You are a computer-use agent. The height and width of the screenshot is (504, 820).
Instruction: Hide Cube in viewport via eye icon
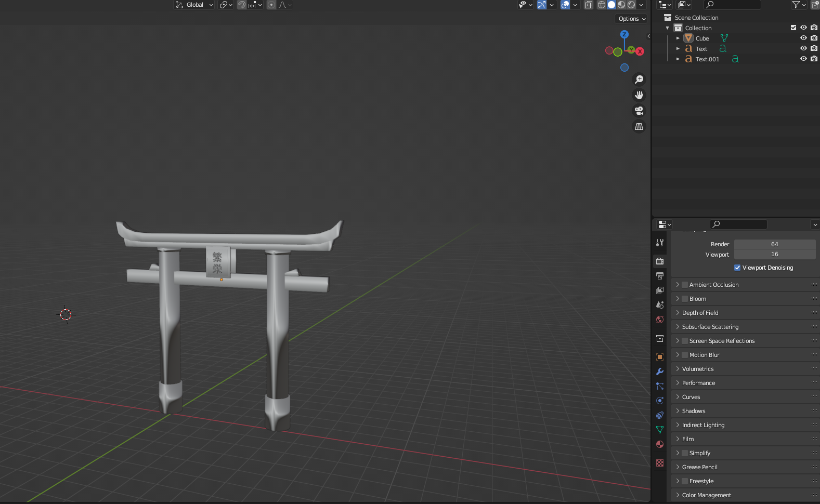803,38
